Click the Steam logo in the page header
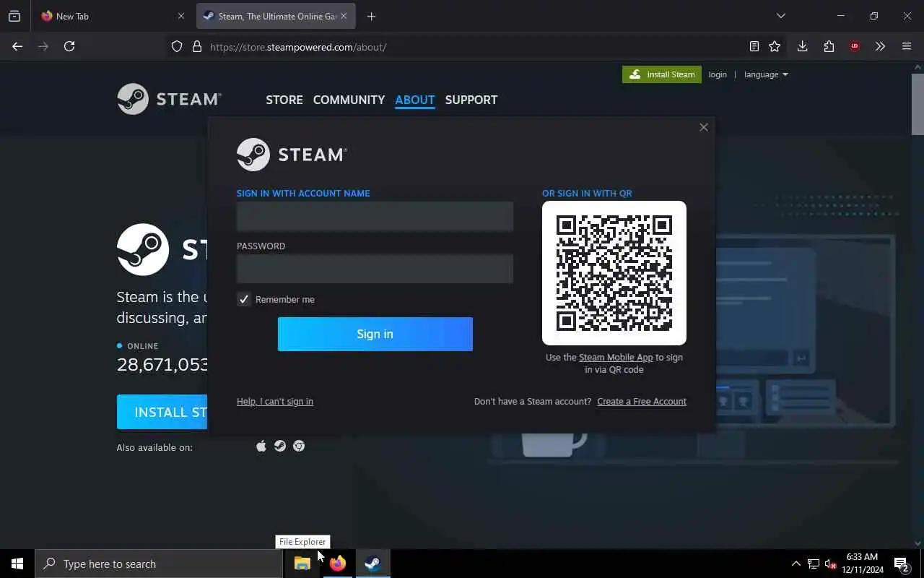This screenshot has width=924, height=578. tap(169, 99)
